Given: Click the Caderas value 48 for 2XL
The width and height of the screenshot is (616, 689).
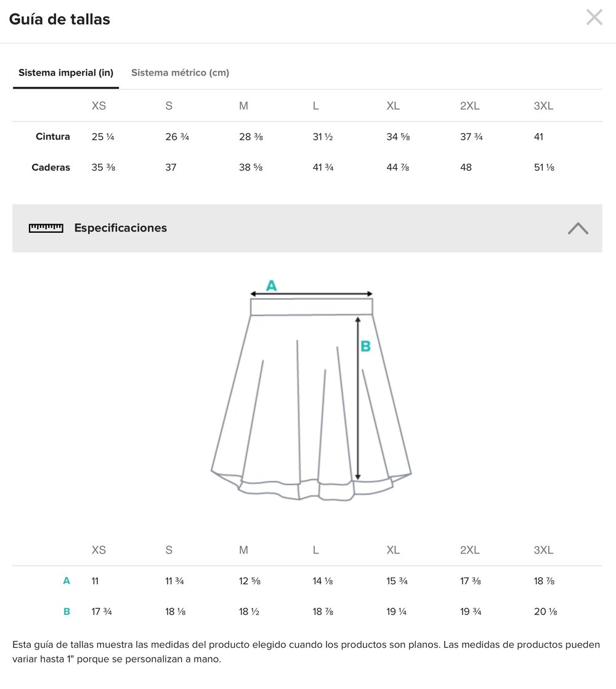Looking at the screenshot, I should click(466, 167).
